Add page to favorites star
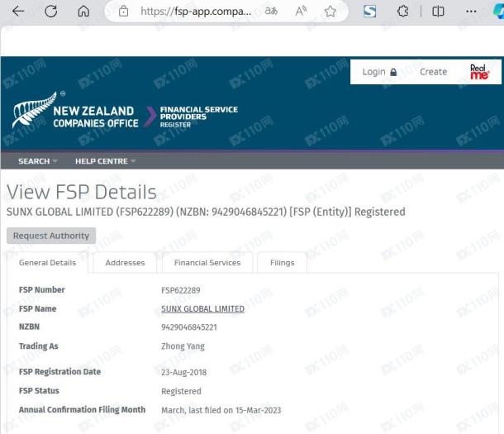Screen dimensions: 504x434 (330, 12)
